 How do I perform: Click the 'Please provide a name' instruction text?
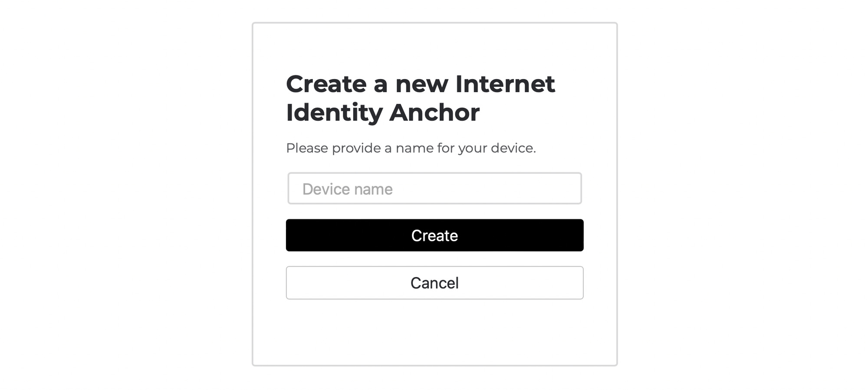coord(411,148)
